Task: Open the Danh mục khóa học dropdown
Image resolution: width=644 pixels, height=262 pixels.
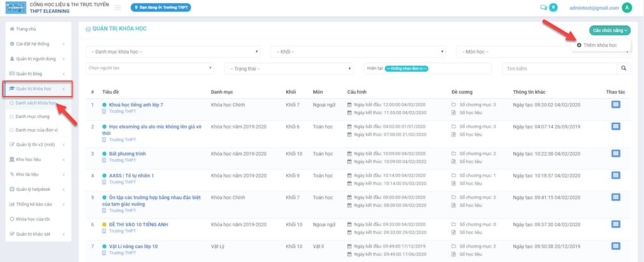Action: [173, 51]
